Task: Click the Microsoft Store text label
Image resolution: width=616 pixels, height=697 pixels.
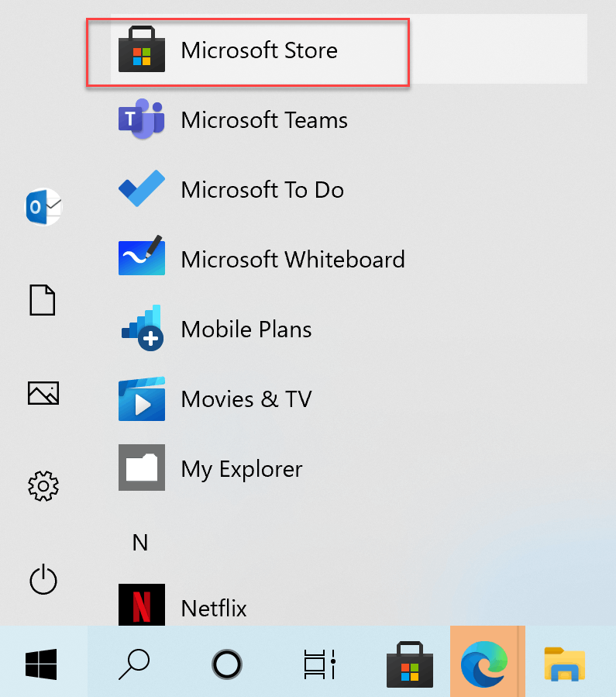Action: (260, 50)
